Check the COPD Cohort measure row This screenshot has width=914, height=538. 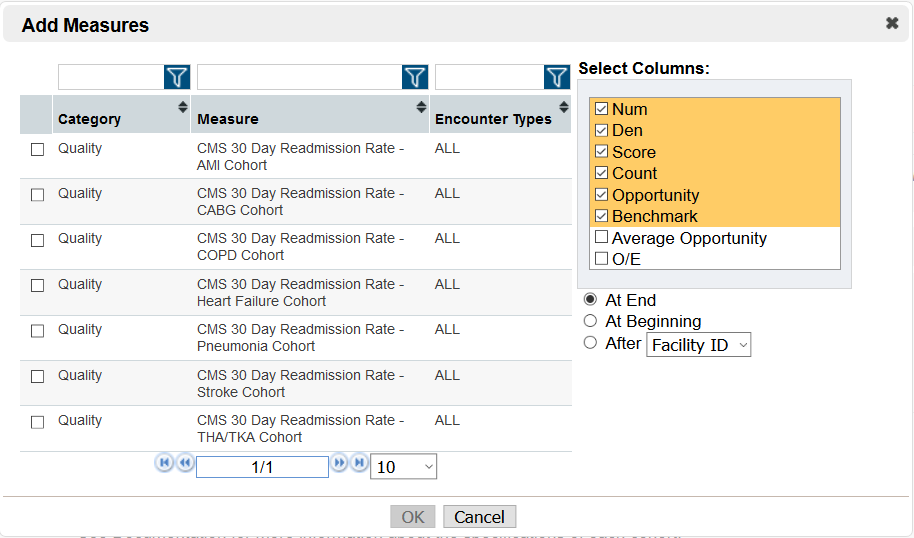coord(37,240)
